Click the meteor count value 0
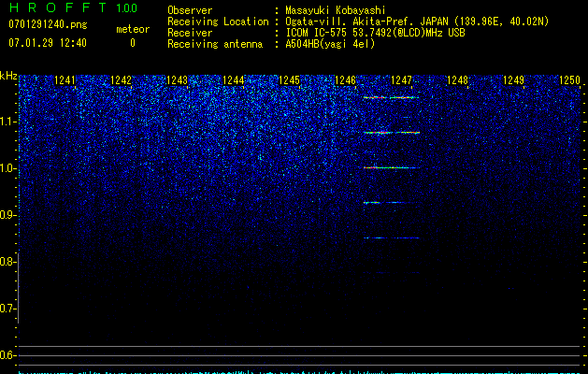 [x=133, y=43]
